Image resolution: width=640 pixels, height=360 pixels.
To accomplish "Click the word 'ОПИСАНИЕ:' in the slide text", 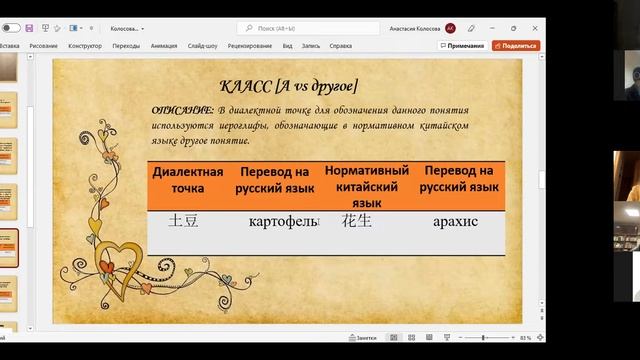I will 182,111.
